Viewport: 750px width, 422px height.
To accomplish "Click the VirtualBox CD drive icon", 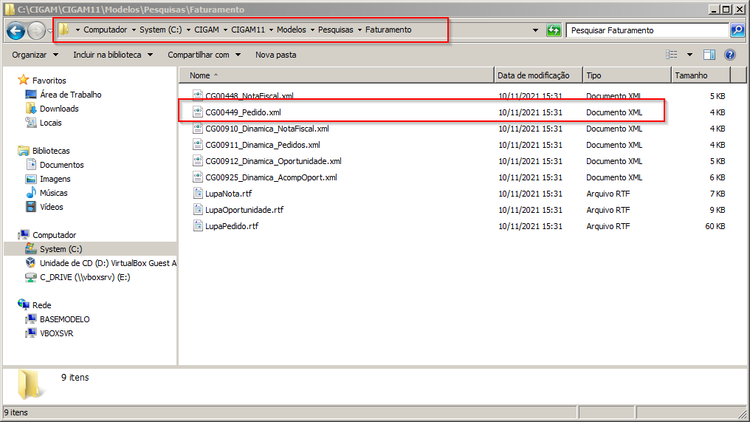I will click(31, 263).
